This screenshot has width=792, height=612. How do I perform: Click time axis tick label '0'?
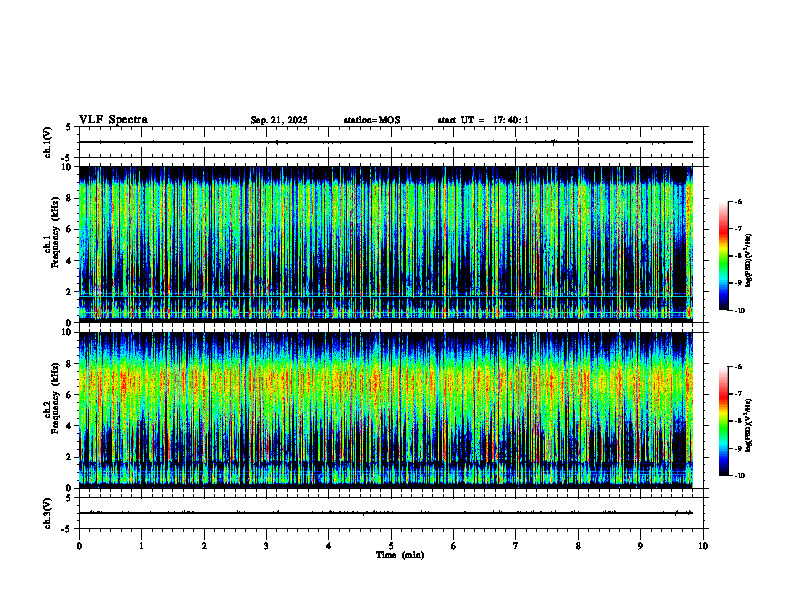[79, 546]
